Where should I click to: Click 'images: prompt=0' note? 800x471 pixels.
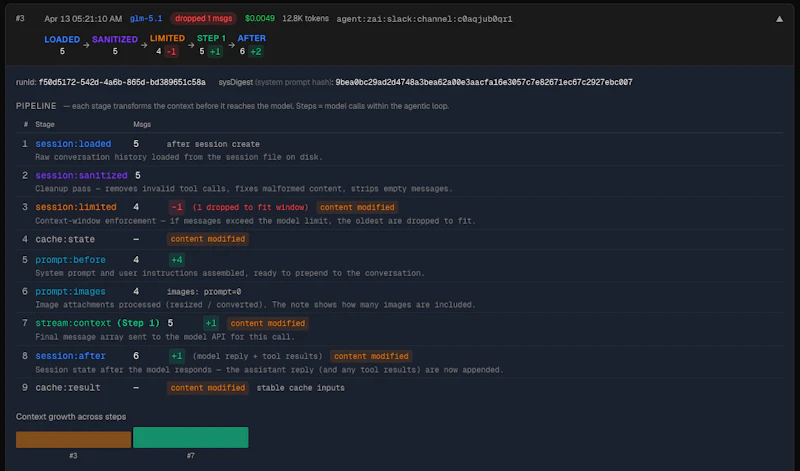tap(204, 291)
